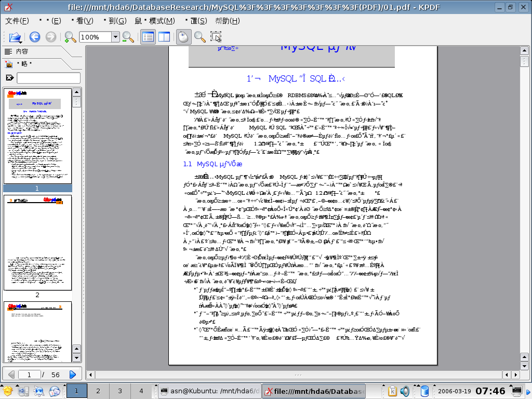
Task: Select page 3 thumbnail
Action: pos(37,332)
